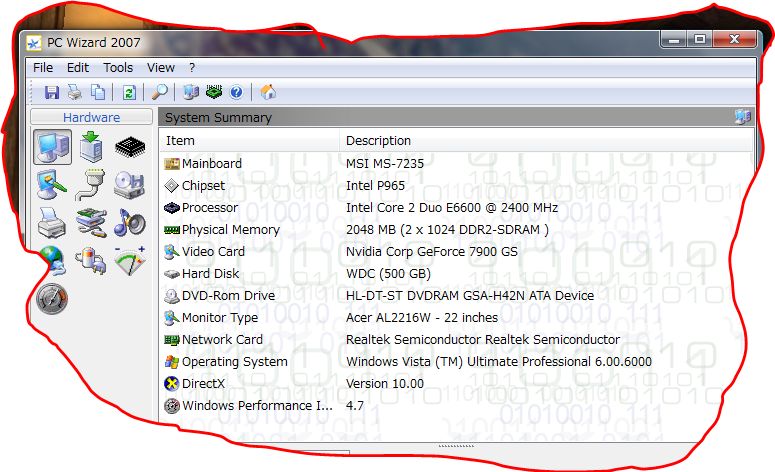Select the round speedometer dial icon

[x=52, y=299]
